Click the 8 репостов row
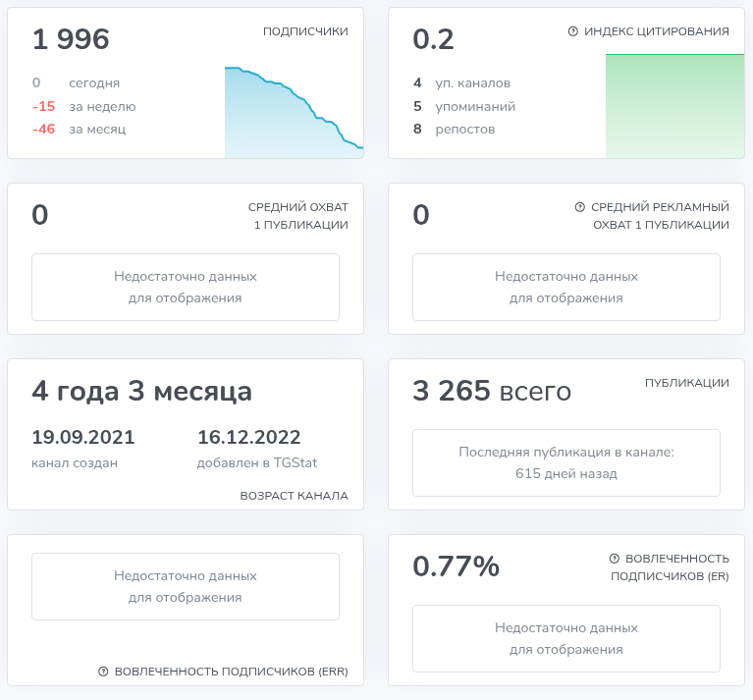The image size is (753, 700). (x=454, y=130)
